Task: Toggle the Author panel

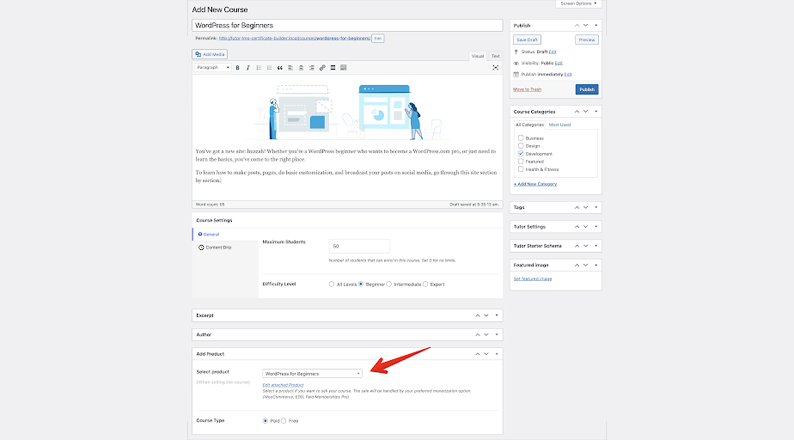Action: 497,335
